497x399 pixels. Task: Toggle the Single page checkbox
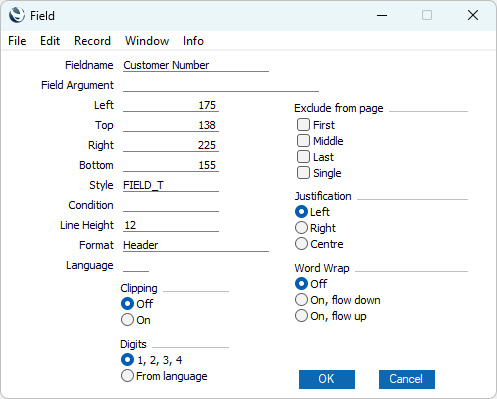coord(303,173)
